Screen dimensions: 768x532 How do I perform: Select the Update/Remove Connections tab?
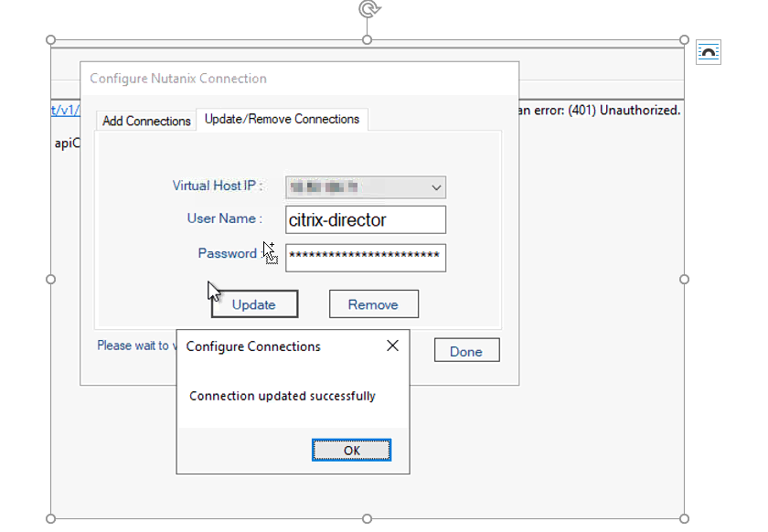pyautogui.click(x=283, y=119)
